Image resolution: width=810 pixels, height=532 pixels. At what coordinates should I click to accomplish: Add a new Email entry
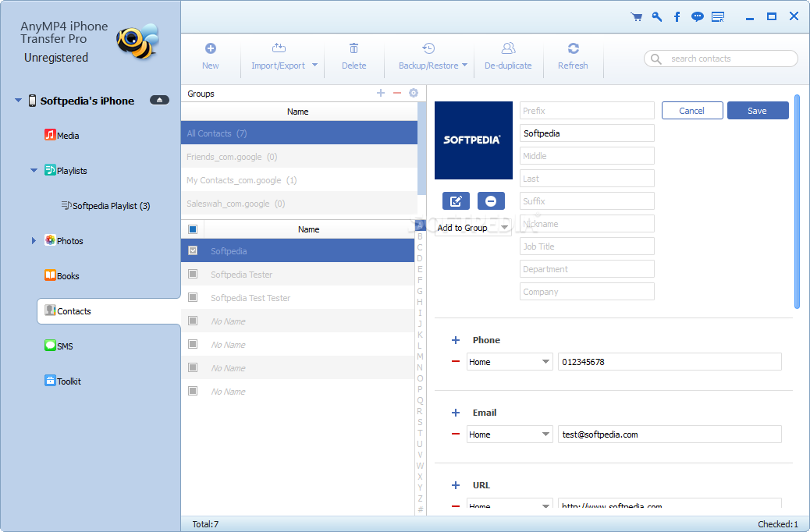(456, 412)
